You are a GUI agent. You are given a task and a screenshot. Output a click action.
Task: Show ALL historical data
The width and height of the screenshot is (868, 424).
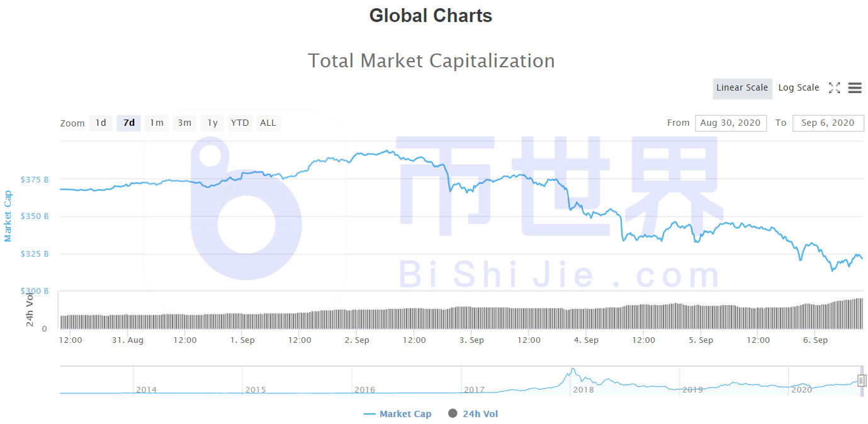[x=268, y=123]
